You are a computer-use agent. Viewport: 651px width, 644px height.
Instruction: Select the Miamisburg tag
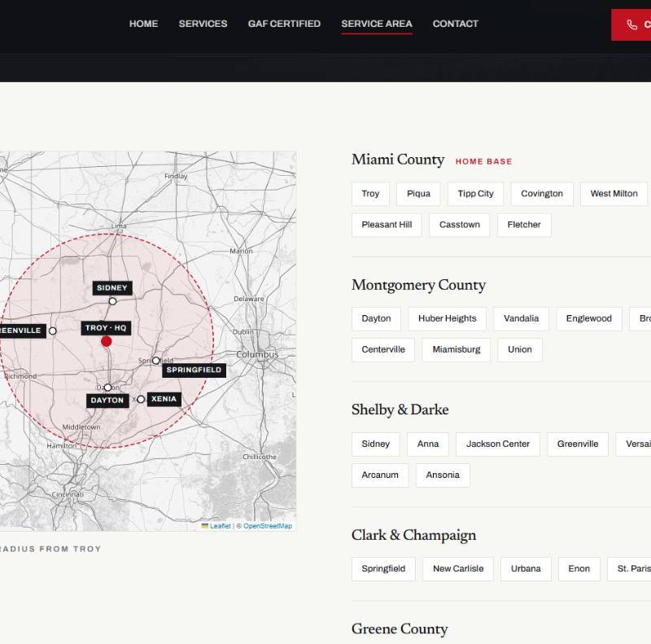point(457,350)
